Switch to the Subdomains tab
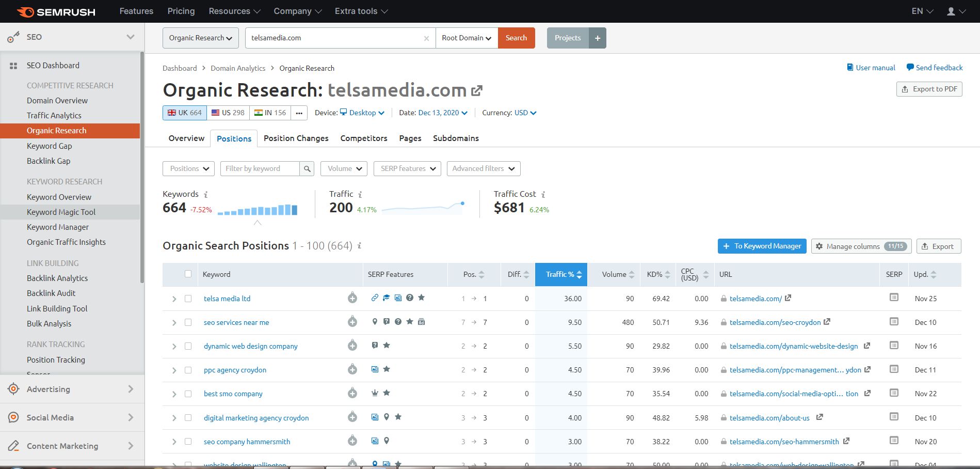Image resolution: width=980 pixels, height=469 pixels. pos(456,138)
